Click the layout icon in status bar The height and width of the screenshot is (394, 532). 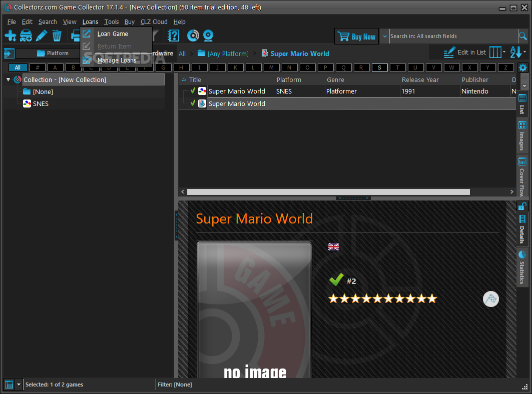click(x=9, y=384)
